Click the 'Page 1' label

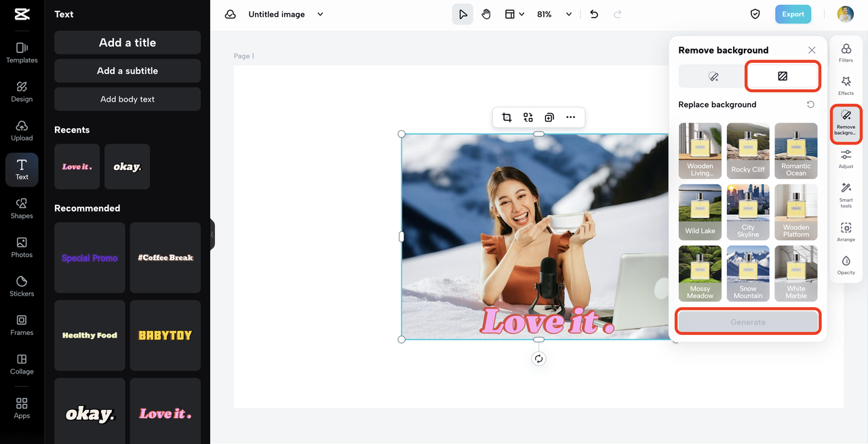coord(244,56)
